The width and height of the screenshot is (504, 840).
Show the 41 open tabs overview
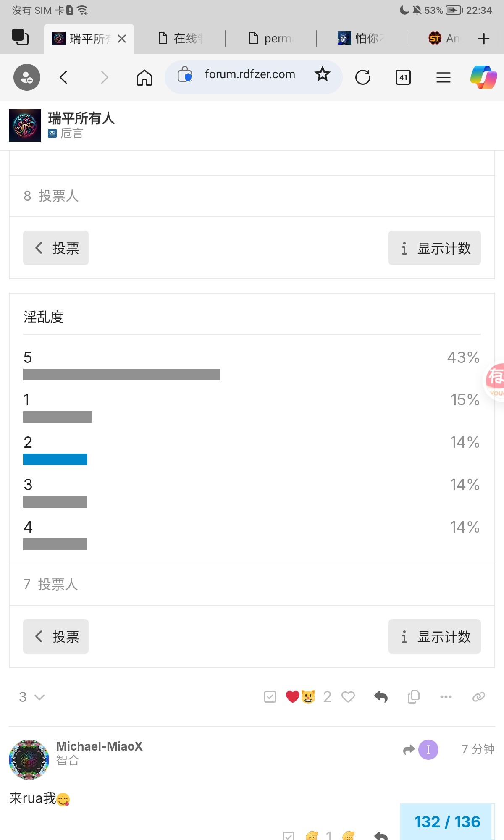tap(403, 77)
